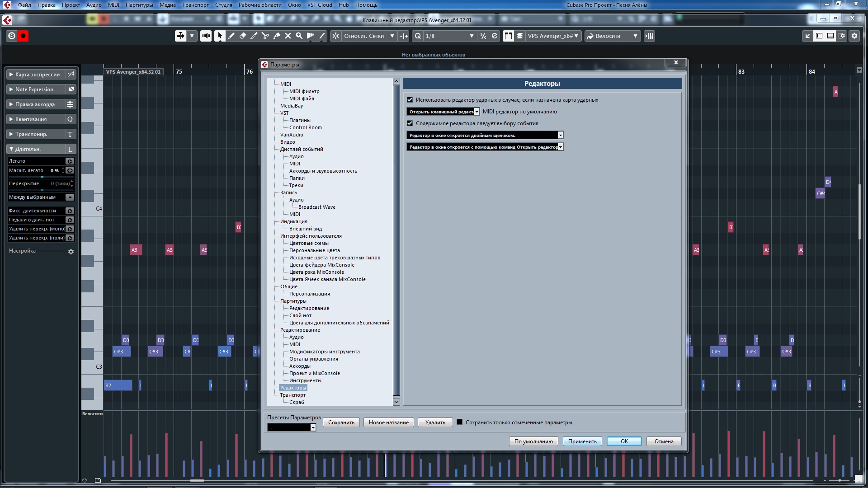
Task: Select the Zoom magnifier tool
Action: (299, 36)
